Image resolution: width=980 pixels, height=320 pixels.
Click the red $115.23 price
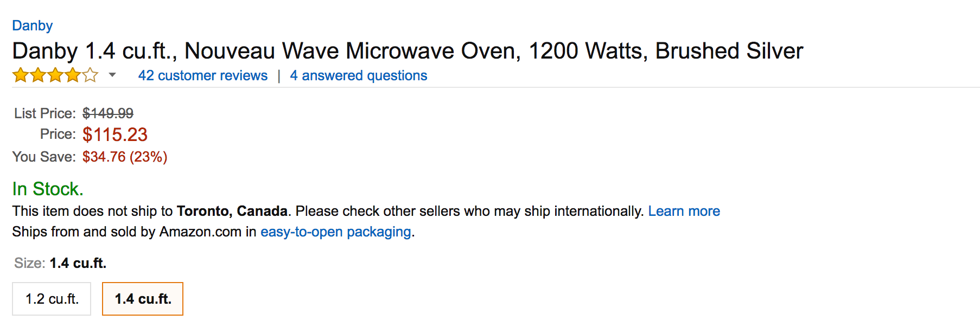point(114,135)
